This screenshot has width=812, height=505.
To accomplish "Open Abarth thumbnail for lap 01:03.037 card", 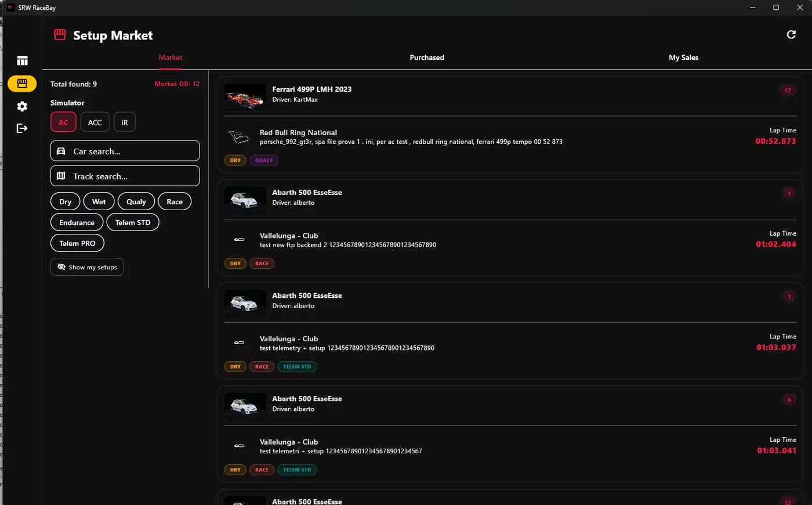I will (245, 303).
